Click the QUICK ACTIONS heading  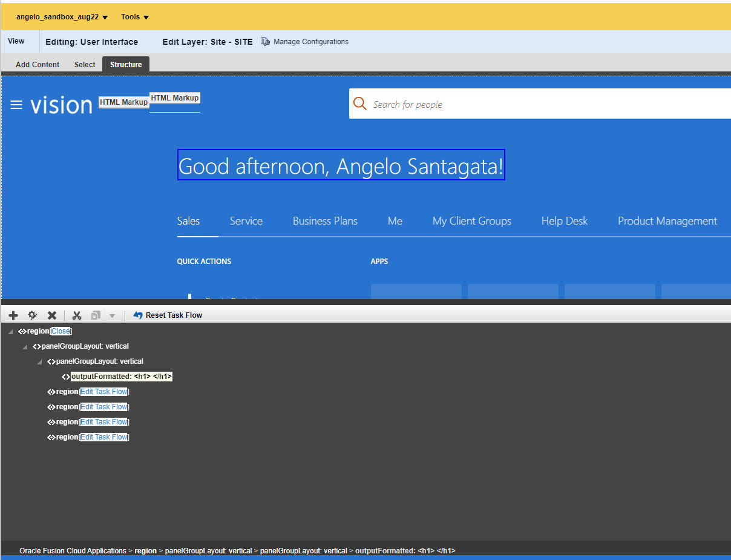204,262
